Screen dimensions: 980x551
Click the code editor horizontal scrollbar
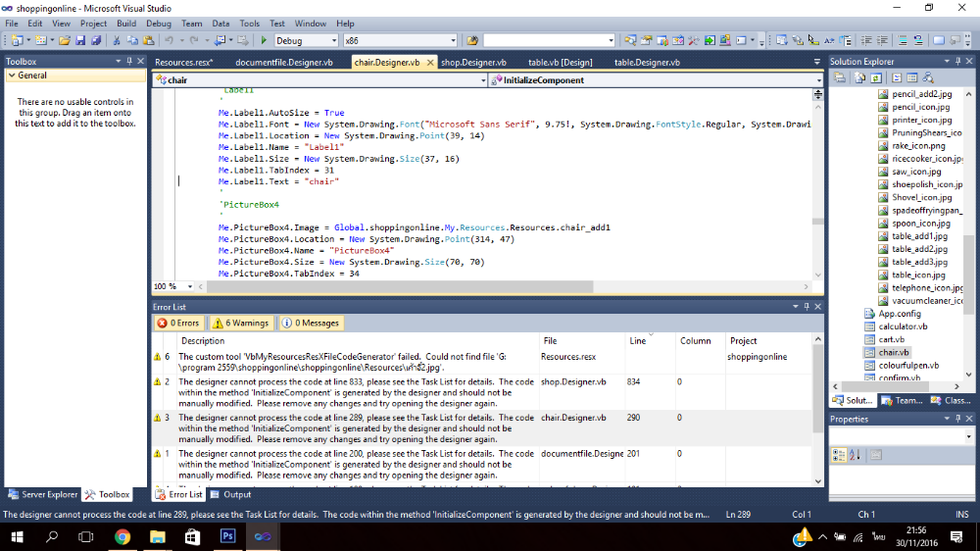392,286
